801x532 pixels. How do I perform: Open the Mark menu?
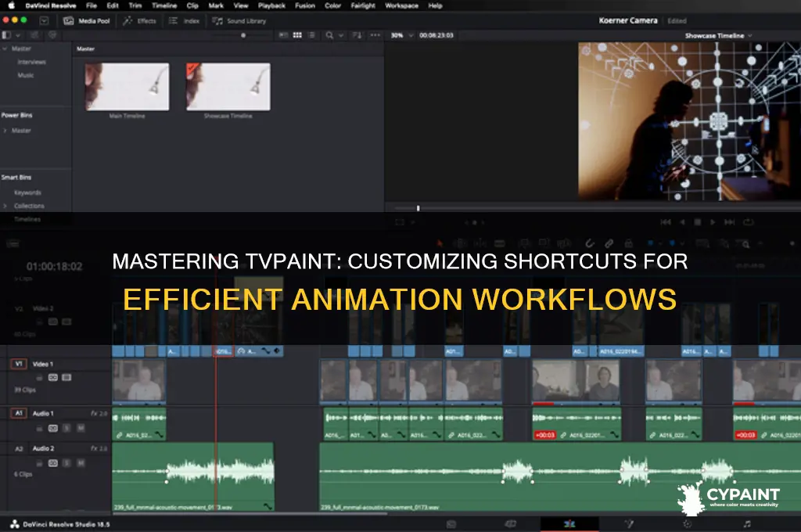[x=216, y=5]
